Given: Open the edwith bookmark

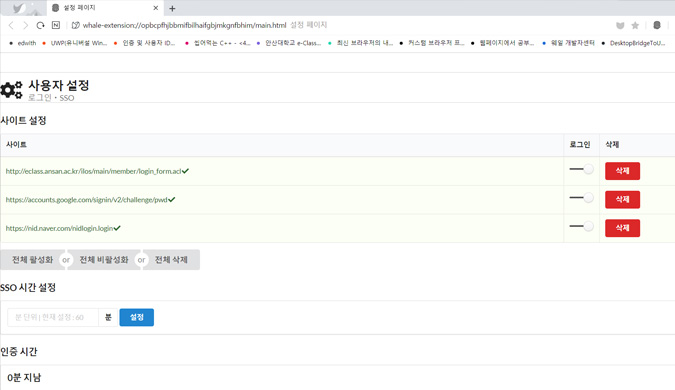Looking at the screenshot, I should point(23,43).
